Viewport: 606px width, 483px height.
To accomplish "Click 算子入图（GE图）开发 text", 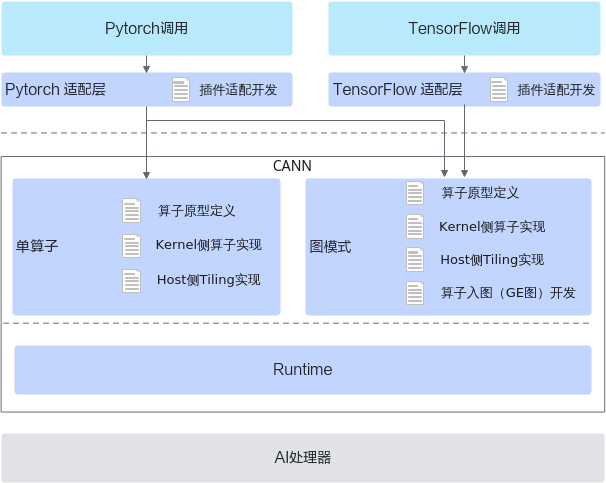I will click(508, 293).
